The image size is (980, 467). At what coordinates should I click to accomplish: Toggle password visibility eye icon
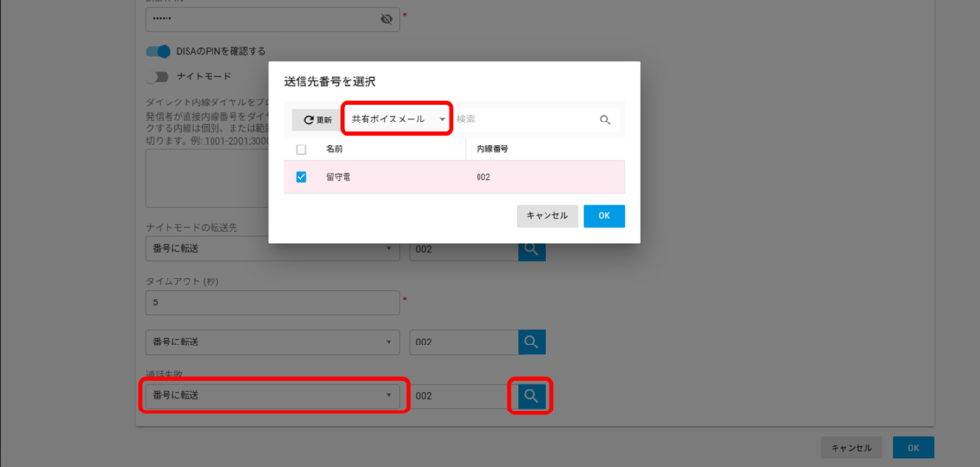pos(387,19)
